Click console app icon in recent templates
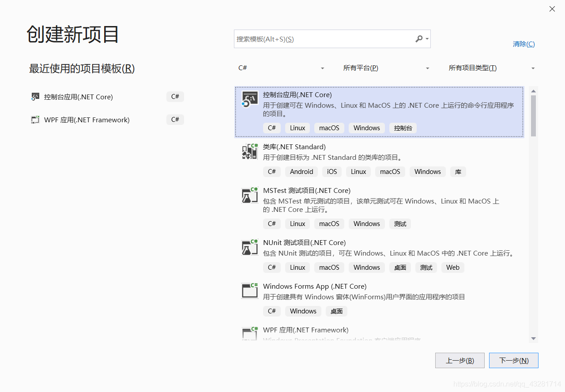 click(x=35, y=97)
